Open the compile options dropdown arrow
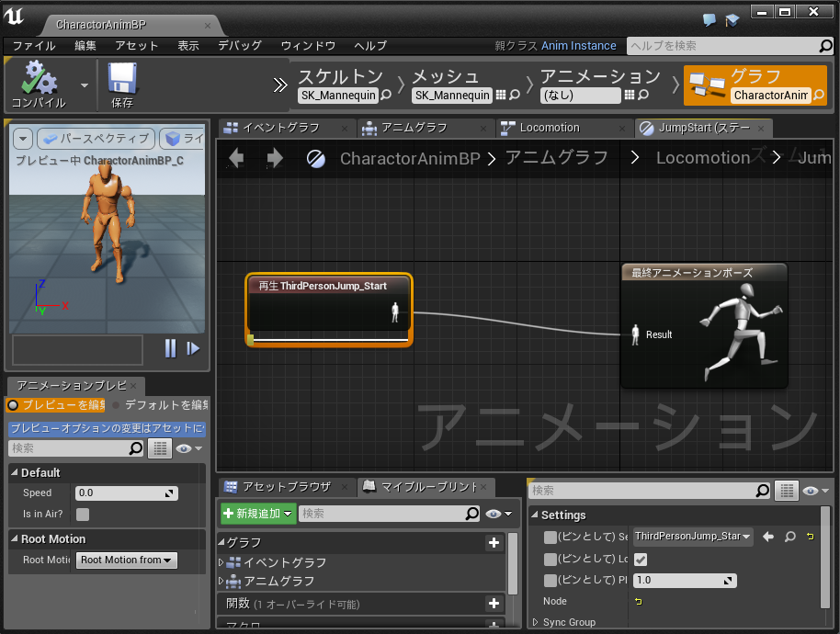 (x=85, y=85)
